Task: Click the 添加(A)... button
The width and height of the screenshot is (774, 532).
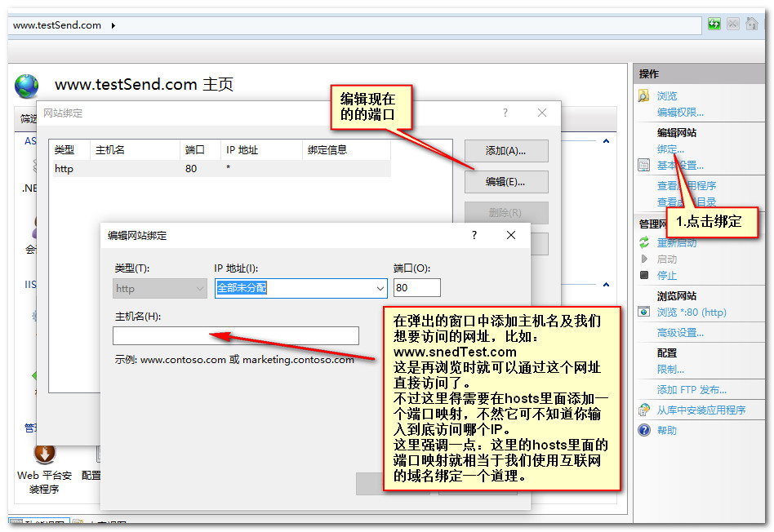Action: [505, 151]
